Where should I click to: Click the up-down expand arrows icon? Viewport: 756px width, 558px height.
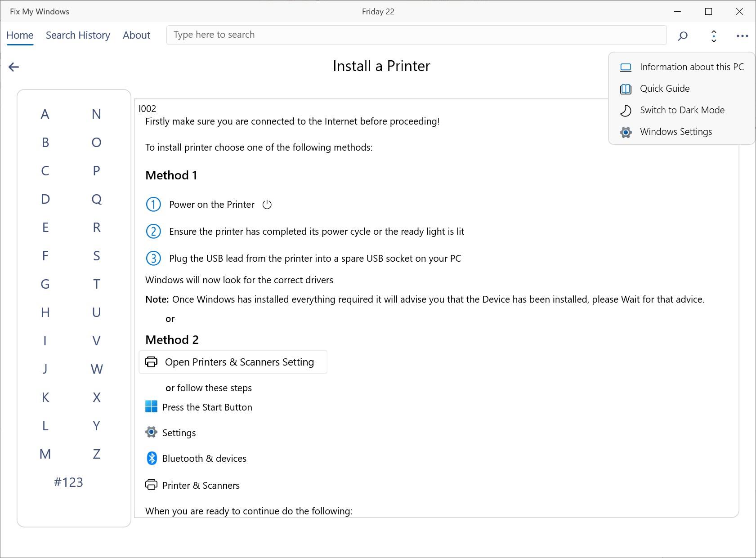point(714,36)
